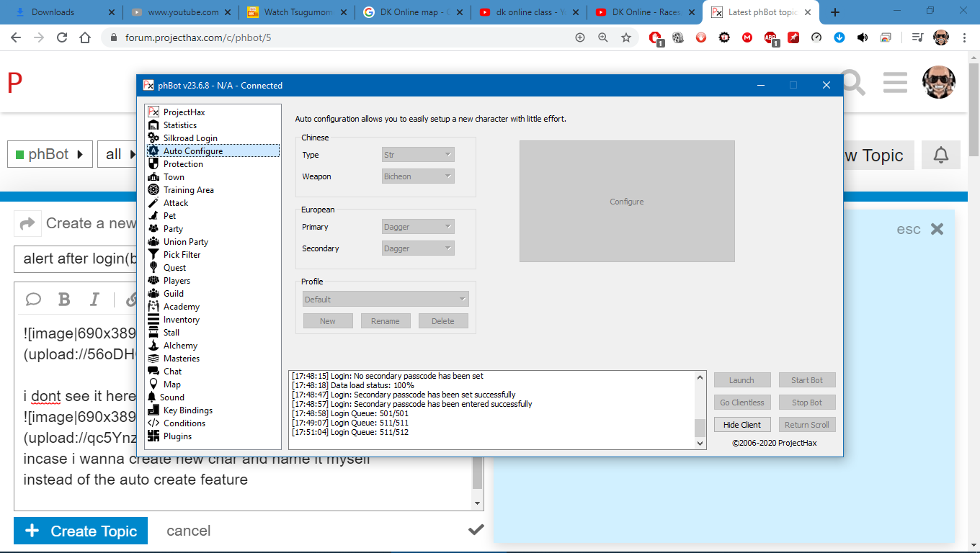The height and width of the screenshot is (553, 980).
Task: Open European Primary Dagger dropdown
Action: 418,227
